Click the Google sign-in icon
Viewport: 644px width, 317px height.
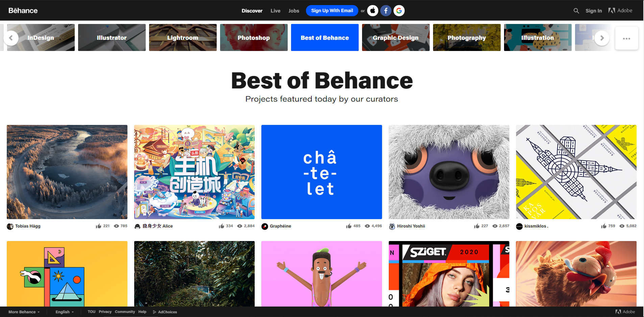tap(399, 11)
